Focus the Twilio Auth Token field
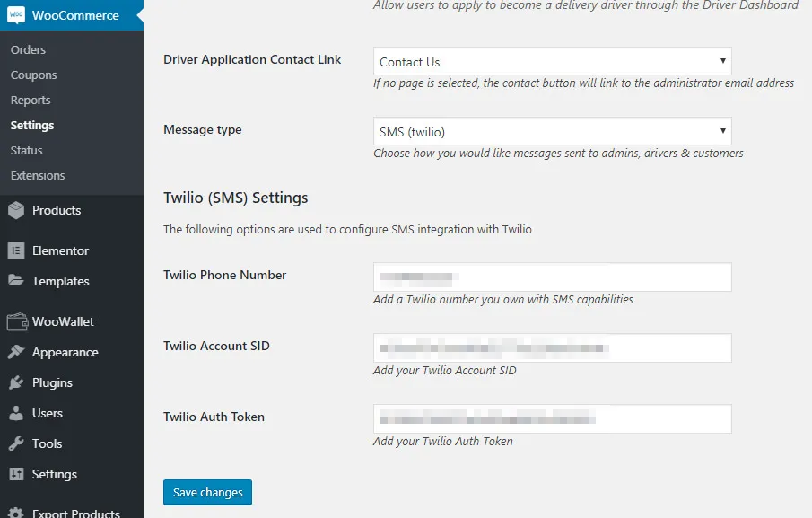This screenshot has width=812, height=518. pos(552,418)
